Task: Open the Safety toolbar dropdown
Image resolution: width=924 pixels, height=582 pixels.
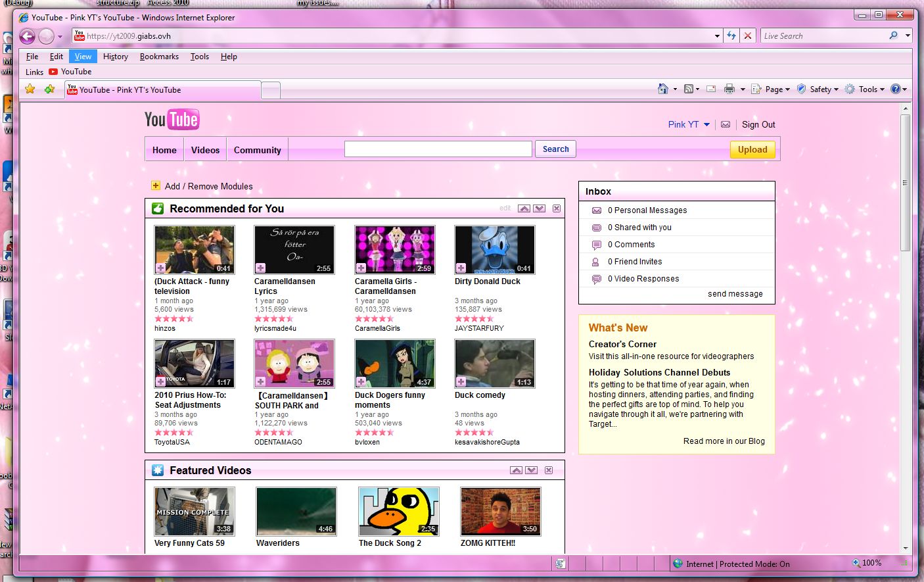Action: (x=818, y=89)
